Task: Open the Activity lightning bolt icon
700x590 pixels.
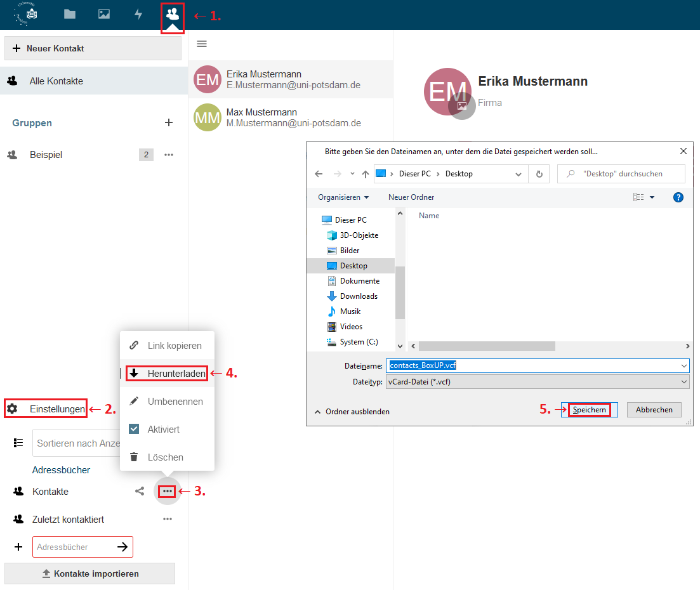Action: coord(138,15)
